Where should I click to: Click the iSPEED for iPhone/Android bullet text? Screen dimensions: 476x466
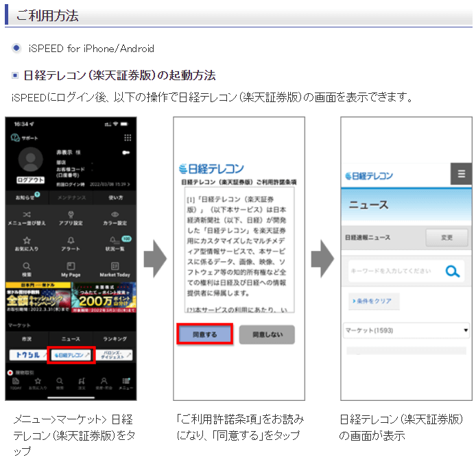91,49
